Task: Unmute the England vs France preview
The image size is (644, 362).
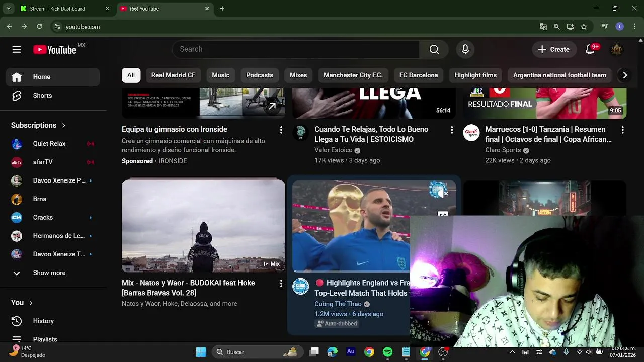Action: pyautogui.click(x=442, y=193)
